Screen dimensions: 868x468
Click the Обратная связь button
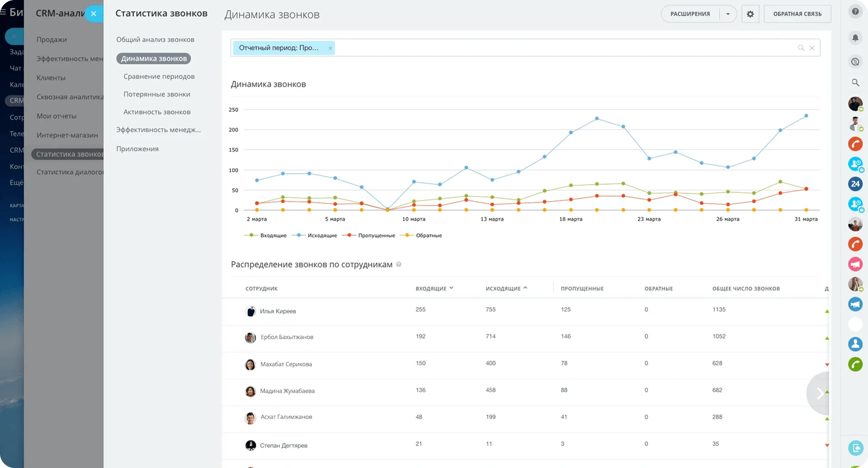tap(797, 14)
